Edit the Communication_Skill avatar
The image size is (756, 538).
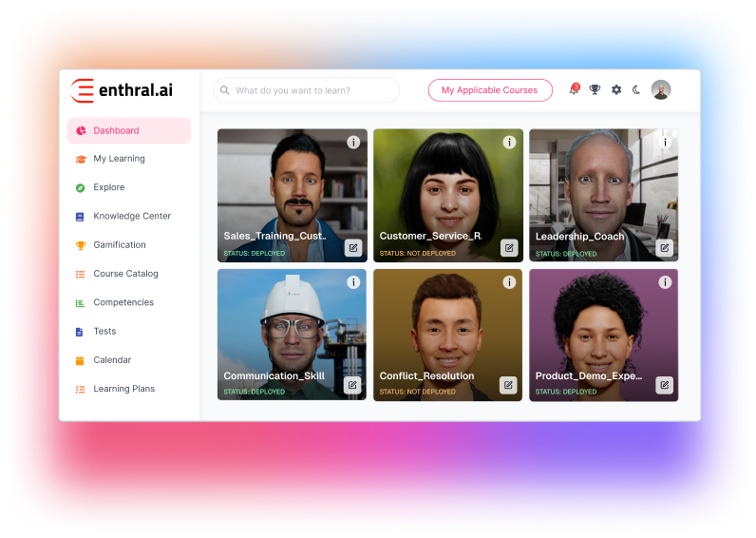[352, 385]
